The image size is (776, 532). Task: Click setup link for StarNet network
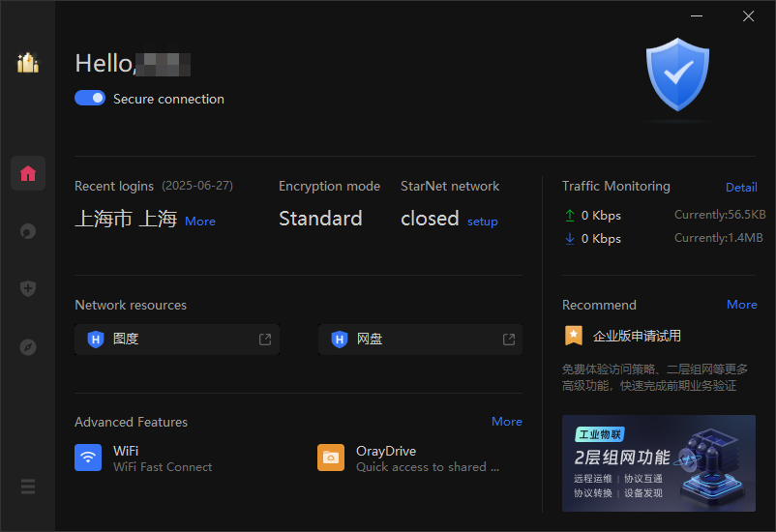(483, 222)
